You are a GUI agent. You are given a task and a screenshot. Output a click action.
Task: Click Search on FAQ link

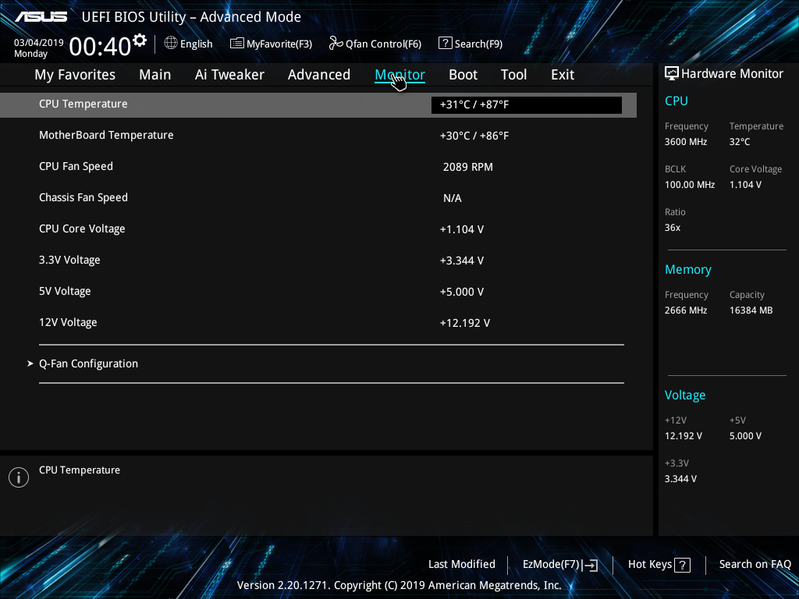755,564
